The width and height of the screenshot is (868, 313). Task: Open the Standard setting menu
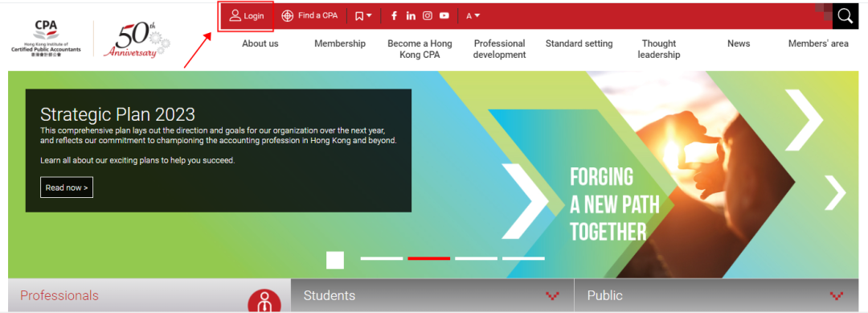pyautogui.click(x=579, y=43)
